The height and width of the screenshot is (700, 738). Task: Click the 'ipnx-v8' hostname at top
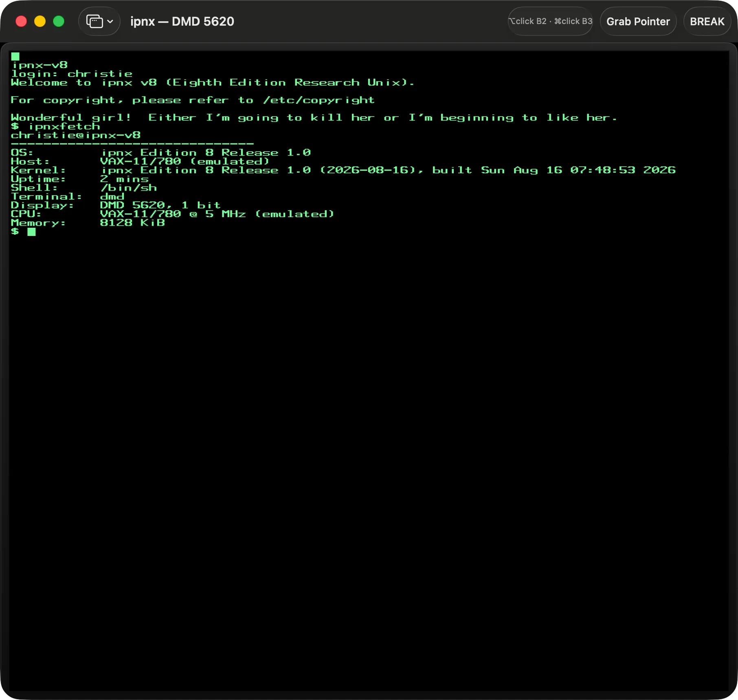(x=40, y=65)
